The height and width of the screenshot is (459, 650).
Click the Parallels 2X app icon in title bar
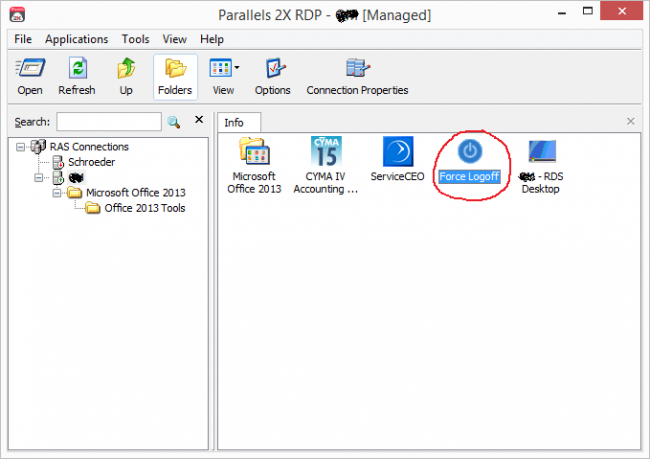17,15
